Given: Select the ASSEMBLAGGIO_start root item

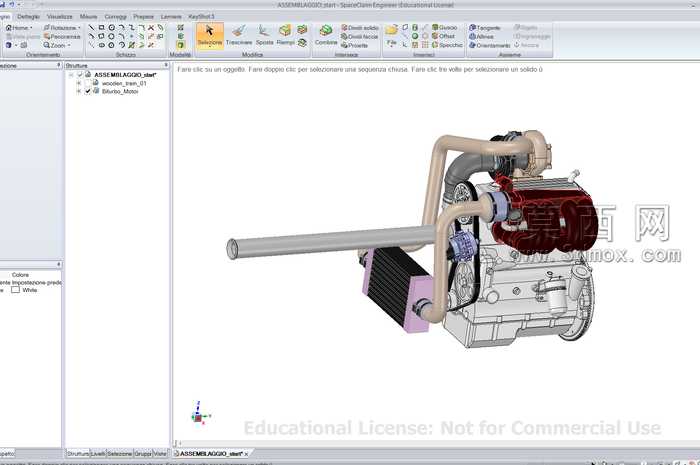Looking at the screenshot, I should click(125, 75).
